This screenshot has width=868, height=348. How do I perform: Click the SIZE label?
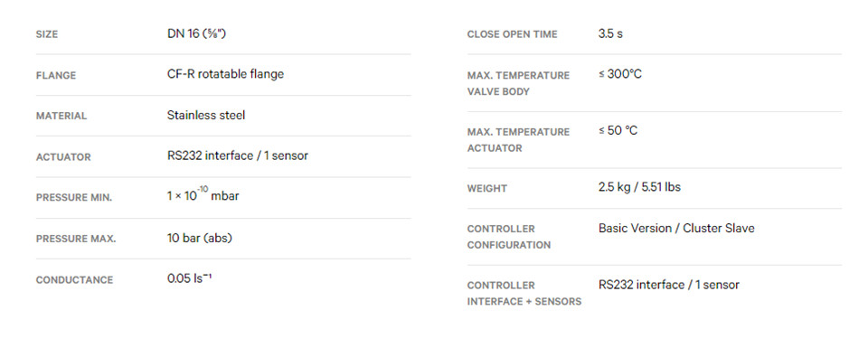coord(46,34)
